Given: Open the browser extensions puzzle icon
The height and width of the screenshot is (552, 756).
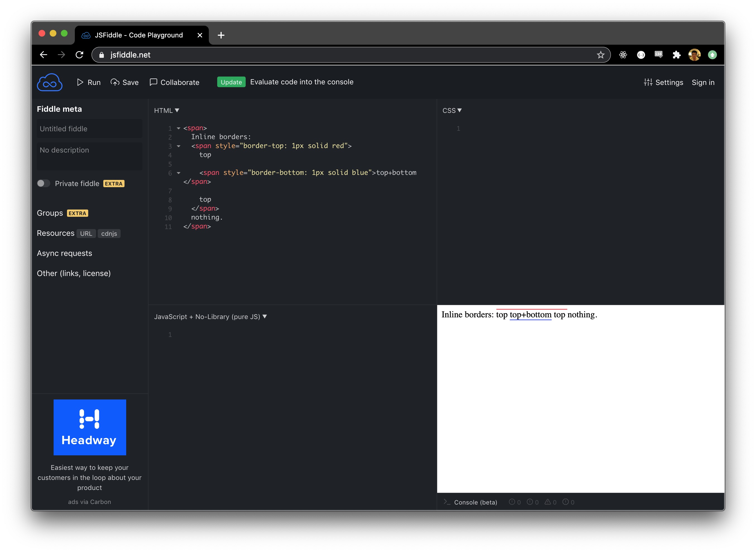Looking at the screenshot, I should click(676, 54).
